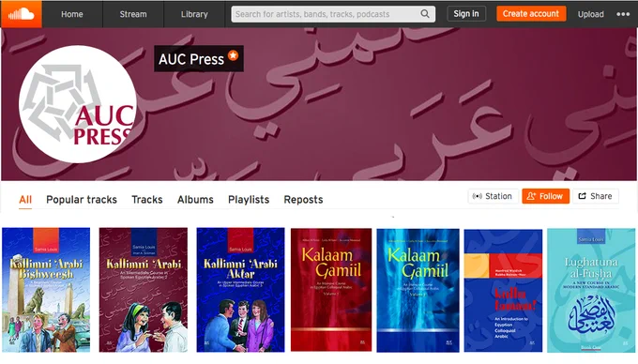Click the AUC Press profile name label

tap(191, 59)
